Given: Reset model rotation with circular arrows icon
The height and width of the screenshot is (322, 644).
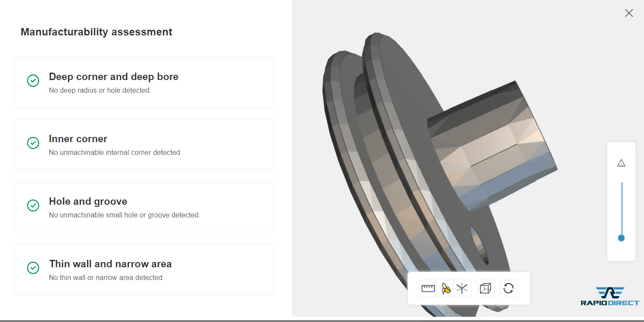Looking at the screenshot, I should click(509, 288).
